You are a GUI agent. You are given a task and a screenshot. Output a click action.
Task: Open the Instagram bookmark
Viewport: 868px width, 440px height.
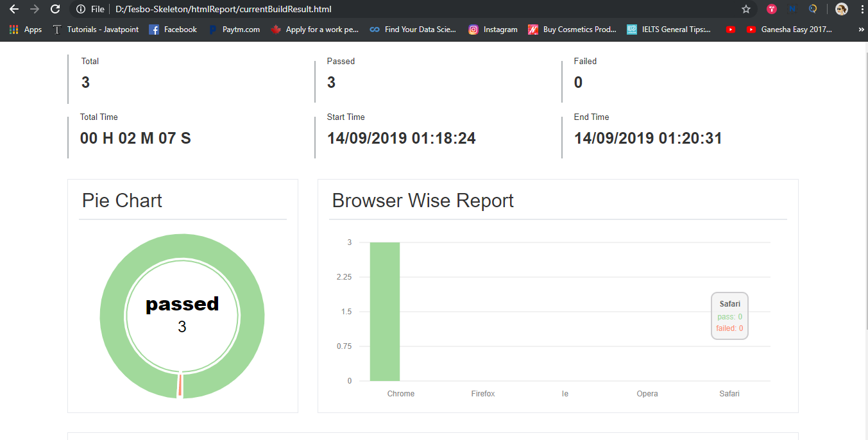coord(493,29)
